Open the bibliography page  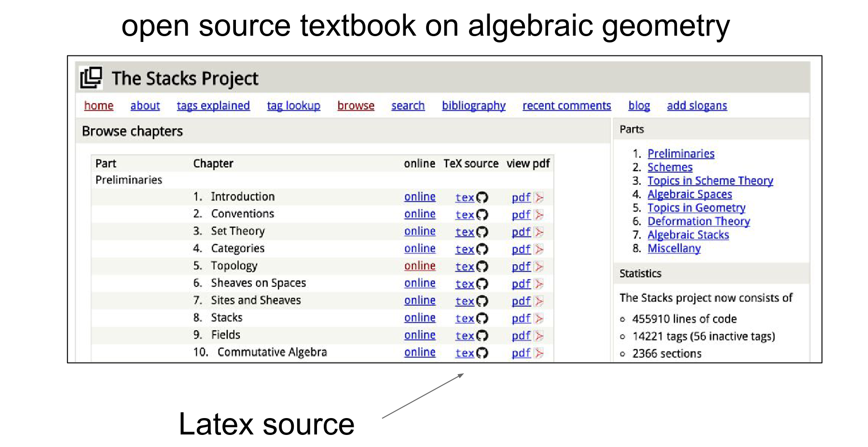[473, 106]
